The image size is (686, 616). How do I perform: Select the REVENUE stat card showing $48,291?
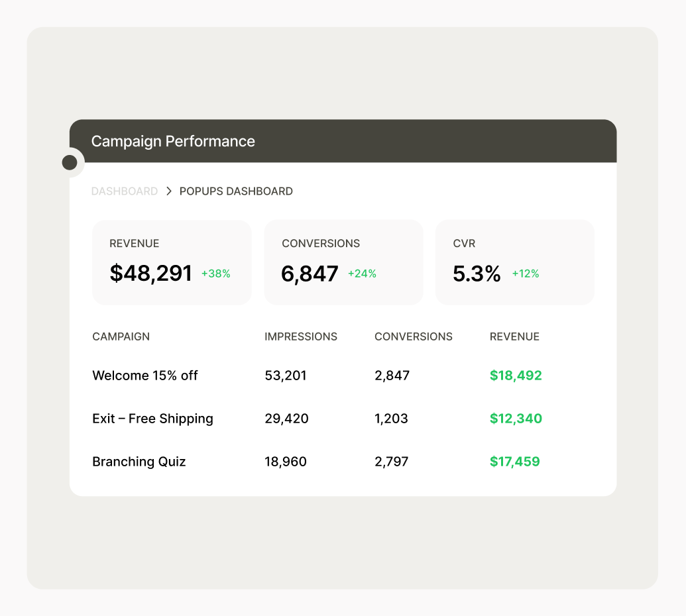click(x=172, y=262)
